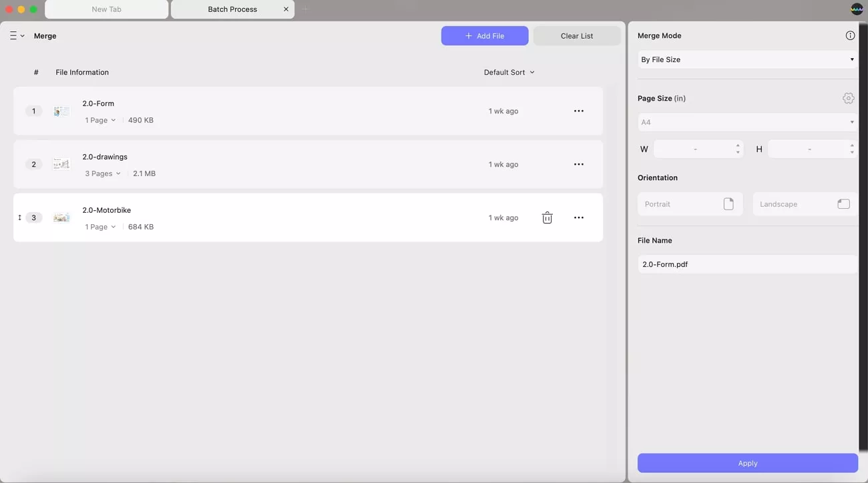Click the Clear List button
The image size is (868, 483).
(576, 35)
